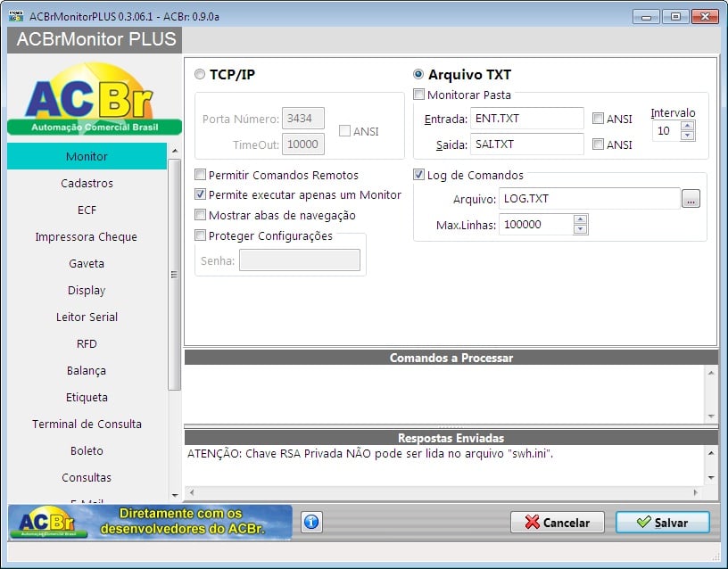Open the Consultas section
The image size is (728, 569).
point(87,477)
